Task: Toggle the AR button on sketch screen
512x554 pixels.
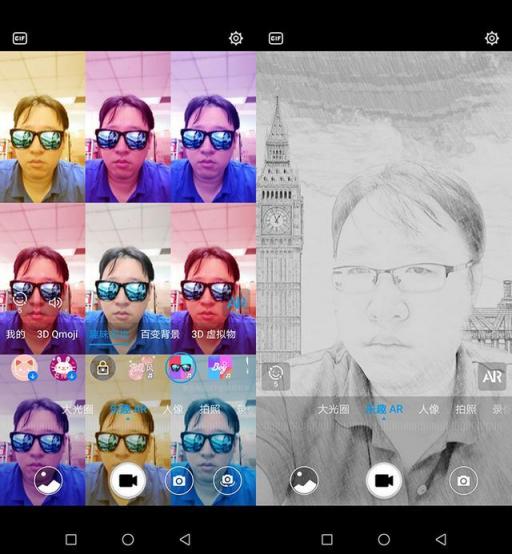Action: coord(492,377)
